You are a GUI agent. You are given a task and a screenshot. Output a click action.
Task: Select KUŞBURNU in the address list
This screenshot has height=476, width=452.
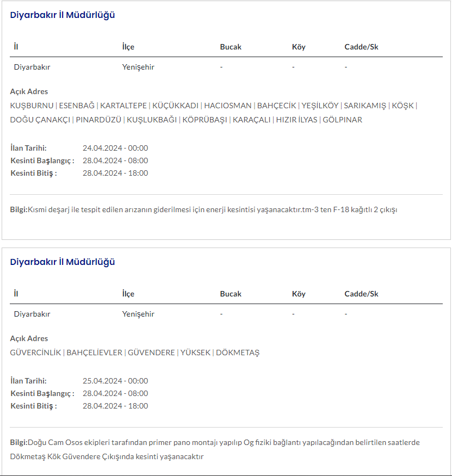(32, 106)
